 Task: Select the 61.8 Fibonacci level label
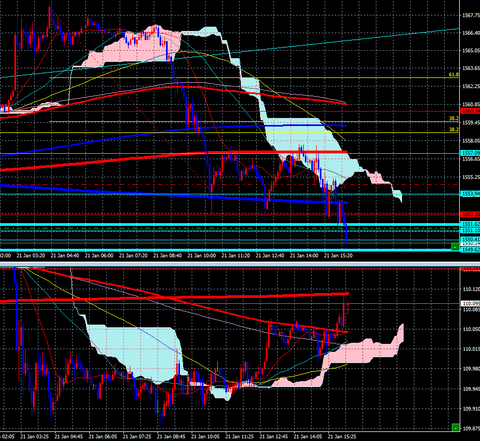(453, 75)
